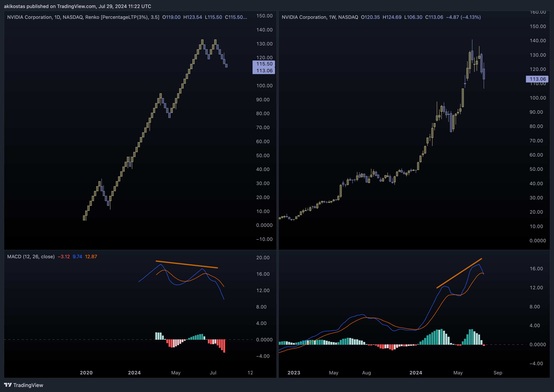
Task: Click the O119.00 open value in Renko chart
Action: pyautogui.click(x=171, y=17)
